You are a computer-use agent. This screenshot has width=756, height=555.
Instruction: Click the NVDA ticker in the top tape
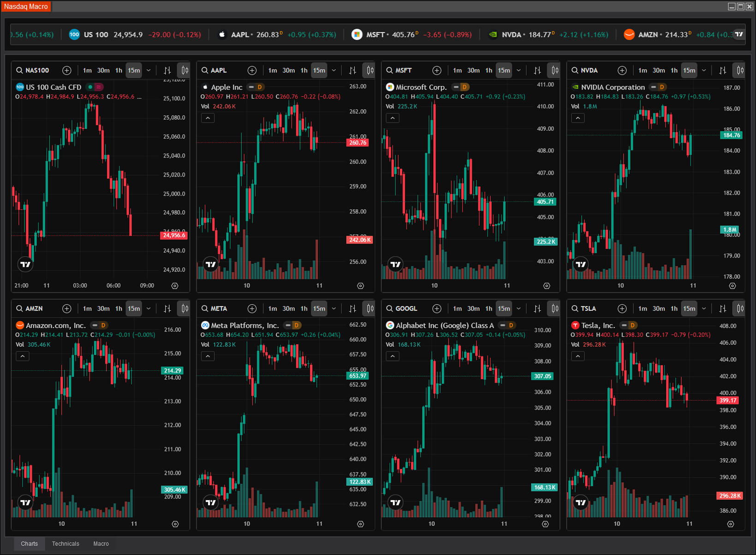511,35
